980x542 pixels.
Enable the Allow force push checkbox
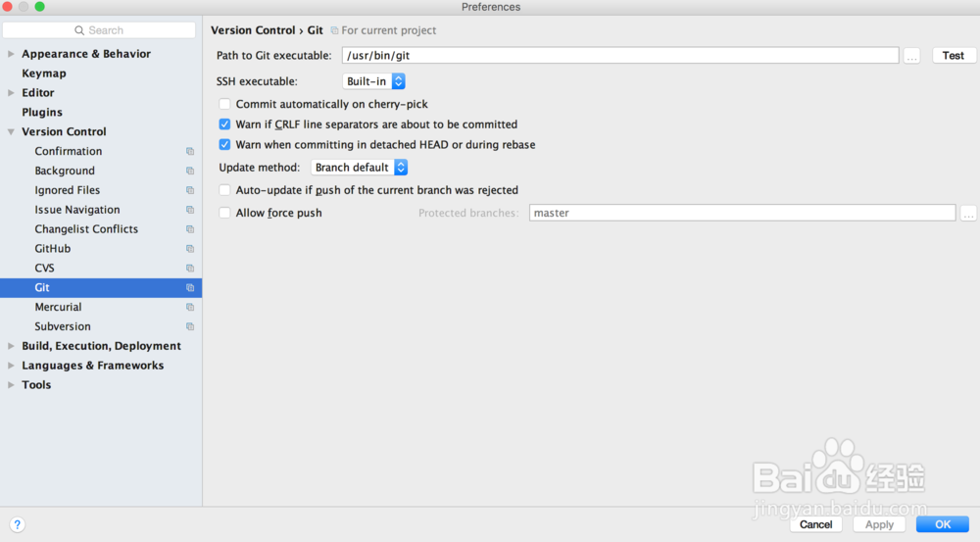pyautogui.click(x=224, y=213)
